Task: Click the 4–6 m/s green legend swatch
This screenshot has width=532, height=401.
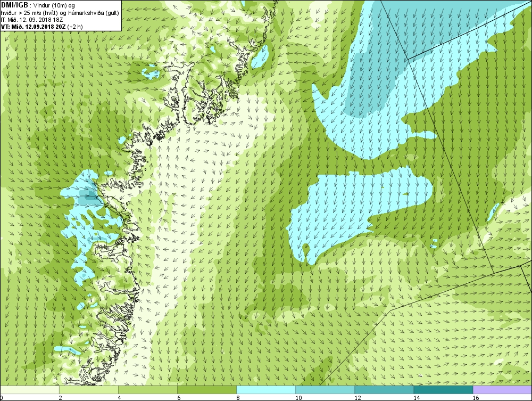Action: (x=148, y=389)
